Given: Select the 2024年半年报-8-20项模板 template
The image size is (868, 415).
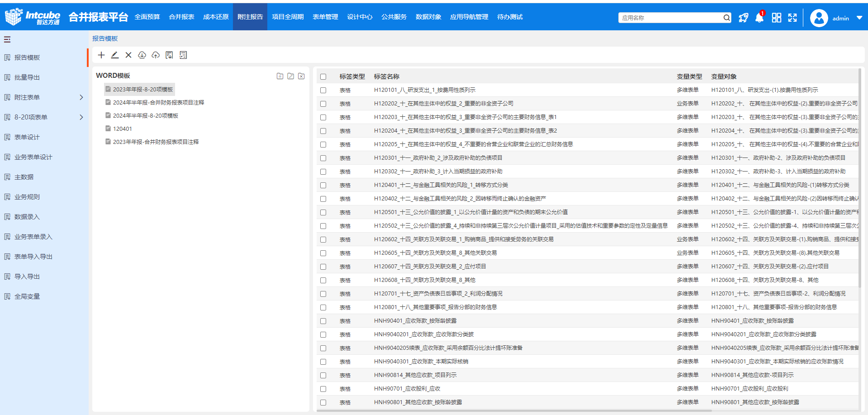Looking at the screenshot, I should pos(145,116).
